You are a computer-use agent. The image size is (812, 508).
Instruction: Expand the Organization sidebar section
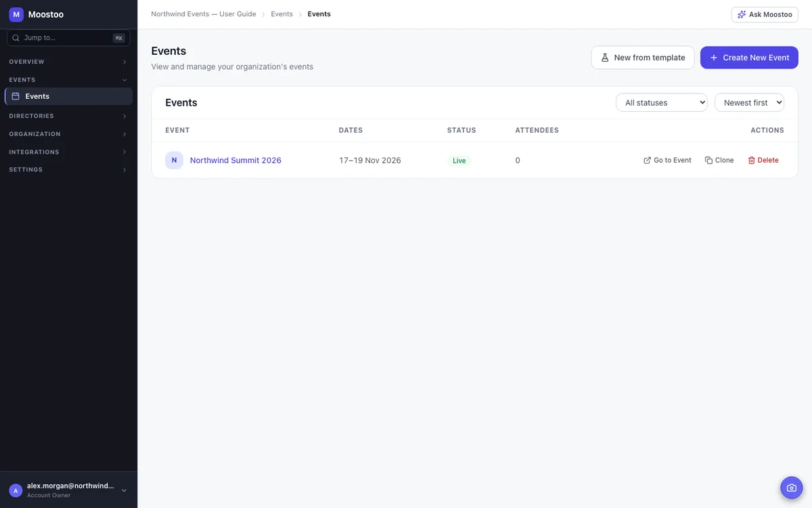click(x=68, y=134)
